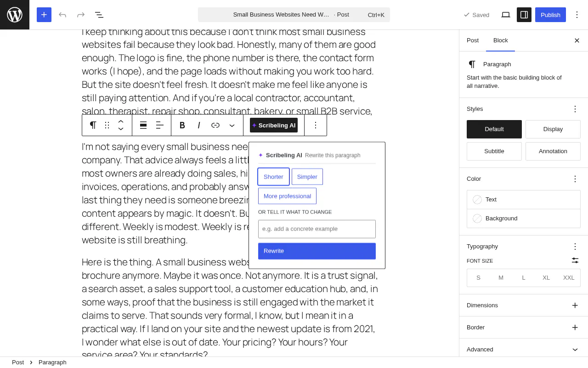Toggle the Scribeling AI toolbar button
The width and height of the screenshot is (588, 368).
274,125
